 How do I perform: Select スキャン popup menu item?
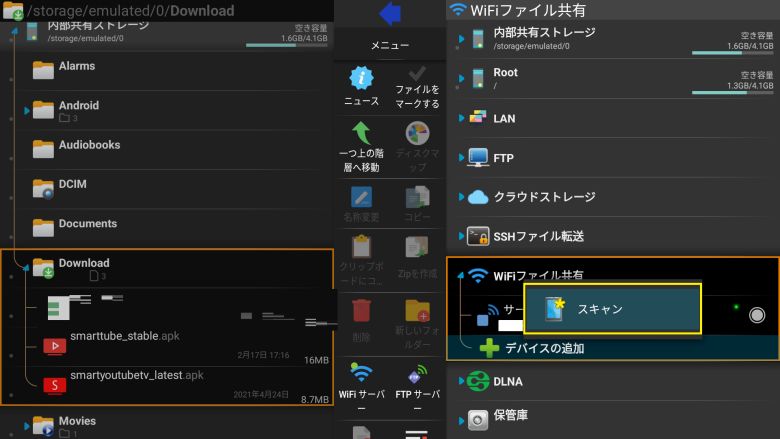pos(612,309)
